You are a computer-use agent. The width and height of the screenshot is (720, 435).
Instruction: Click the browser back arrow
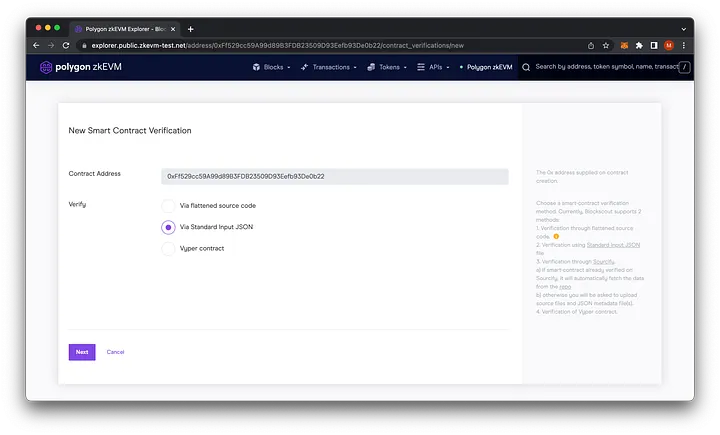(x=37, y=45)
